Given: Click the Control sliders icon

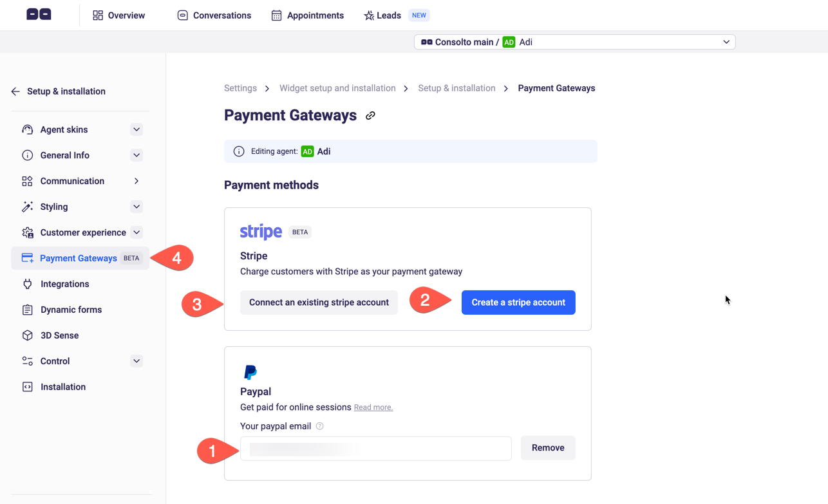Looking at the screenshot, I should coord(27,361).
